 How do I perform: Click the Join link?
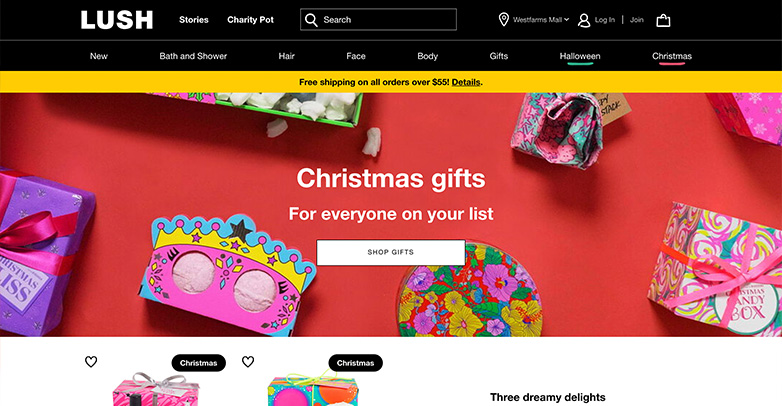[636, 20]
